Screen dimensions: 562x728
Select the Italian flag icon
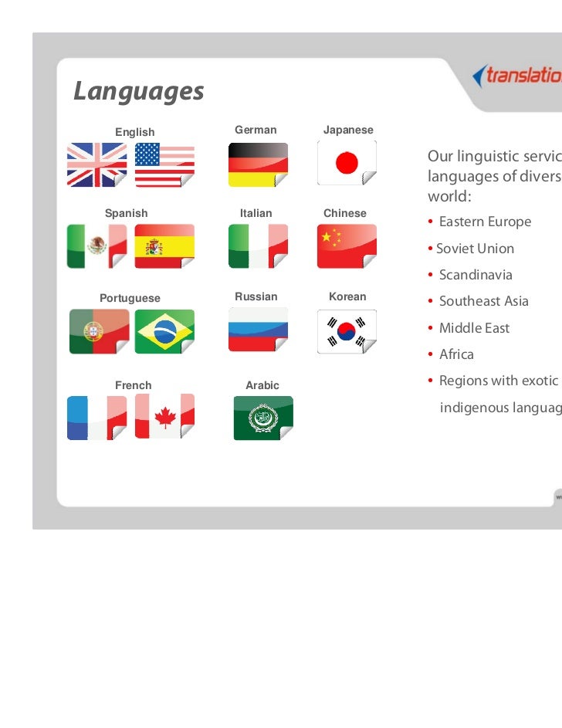pyautogui.click(x=258, y=246)
